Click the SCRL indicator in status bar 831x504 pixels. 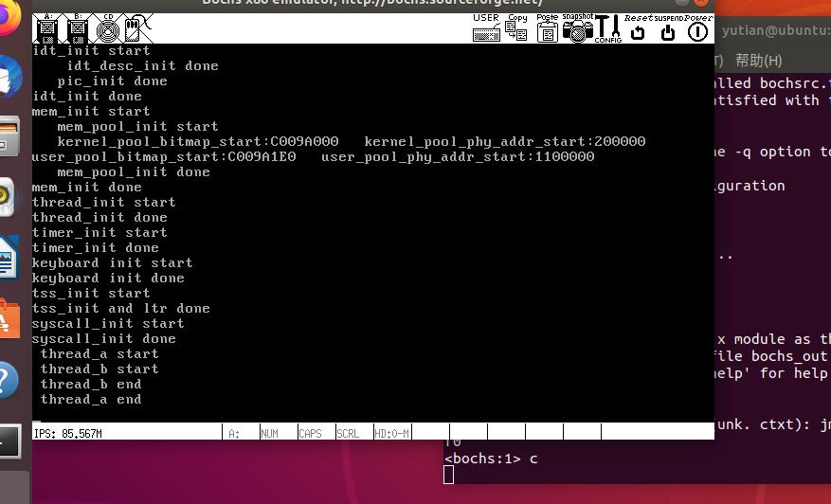[x=349, y=433]
